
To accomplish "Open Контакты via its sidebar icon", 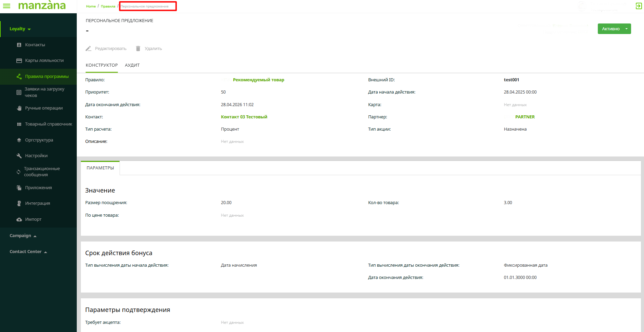I will point(19,45).
